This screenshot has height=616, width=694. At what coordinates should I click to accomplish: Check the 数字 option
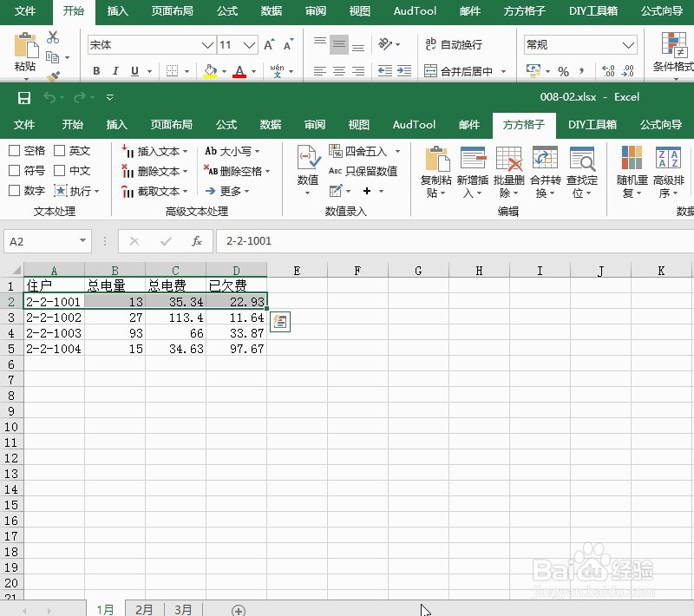pos(12,190)
